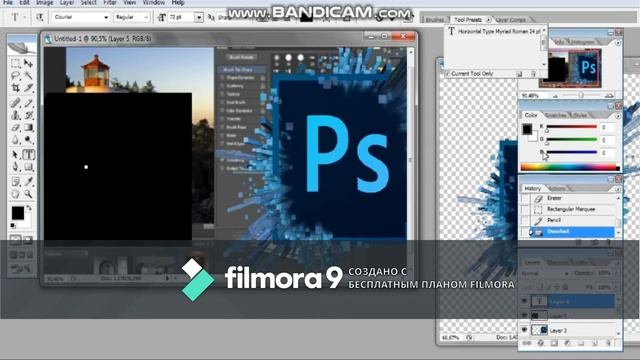Select the Clone Stamp tool

(x=16, y=115)
